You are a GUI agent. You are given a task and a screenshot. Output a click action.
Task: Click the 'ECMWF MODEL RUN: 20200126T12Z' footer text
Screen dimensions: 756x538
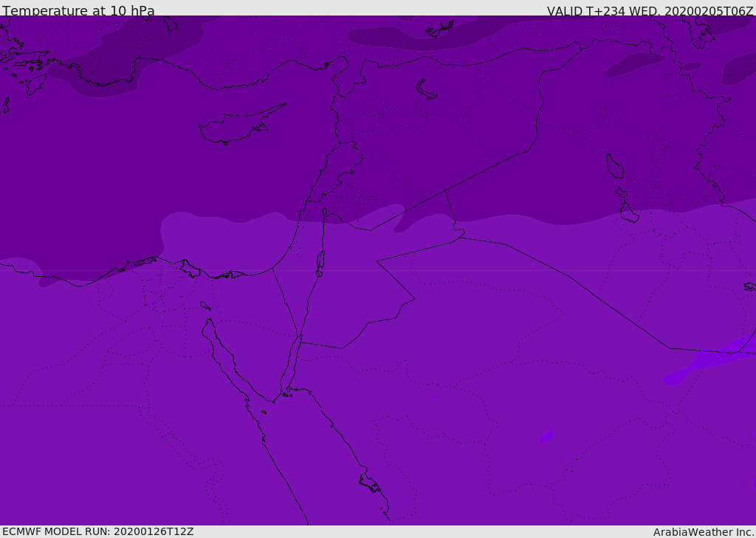[98, 531]
